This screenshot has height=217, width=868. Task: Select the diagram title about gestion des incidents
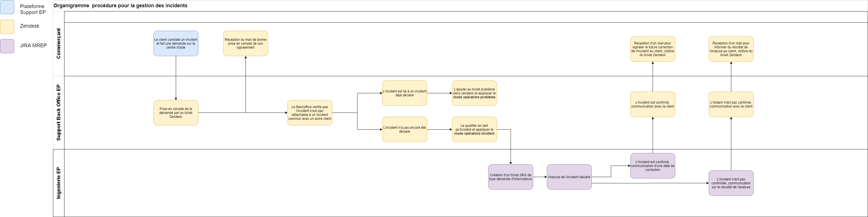point(120,6)
